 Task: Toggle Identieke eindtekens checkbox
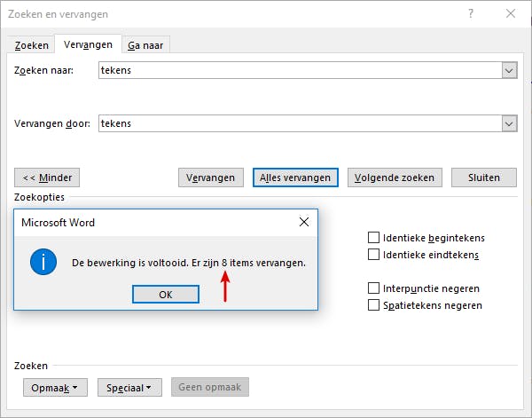click(374, 255)
